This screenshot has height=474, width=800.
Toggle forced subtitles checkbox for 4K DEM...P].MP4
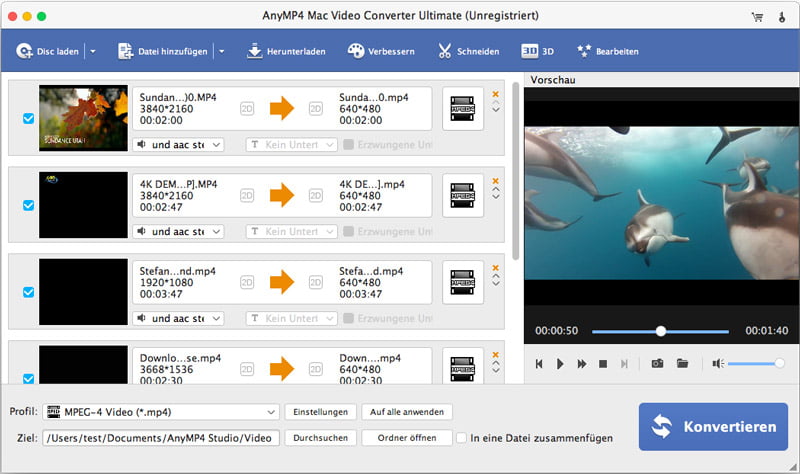click(348, 232)
